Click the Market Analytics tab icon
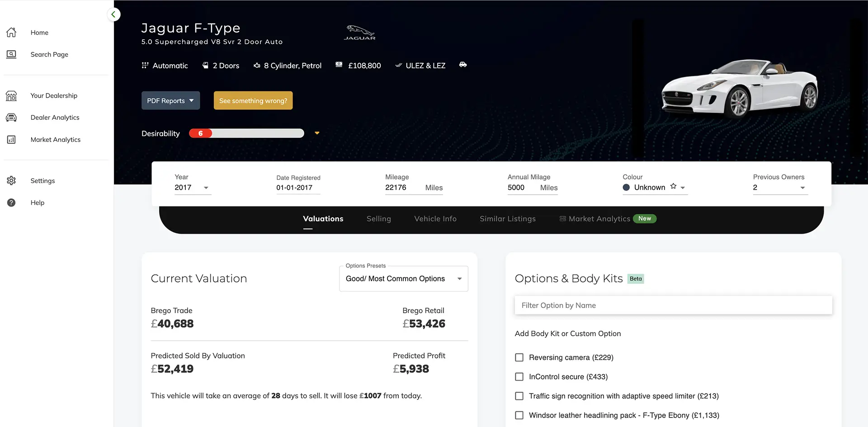The width and height of the screenshot is (868, 427). click(563, 219)
